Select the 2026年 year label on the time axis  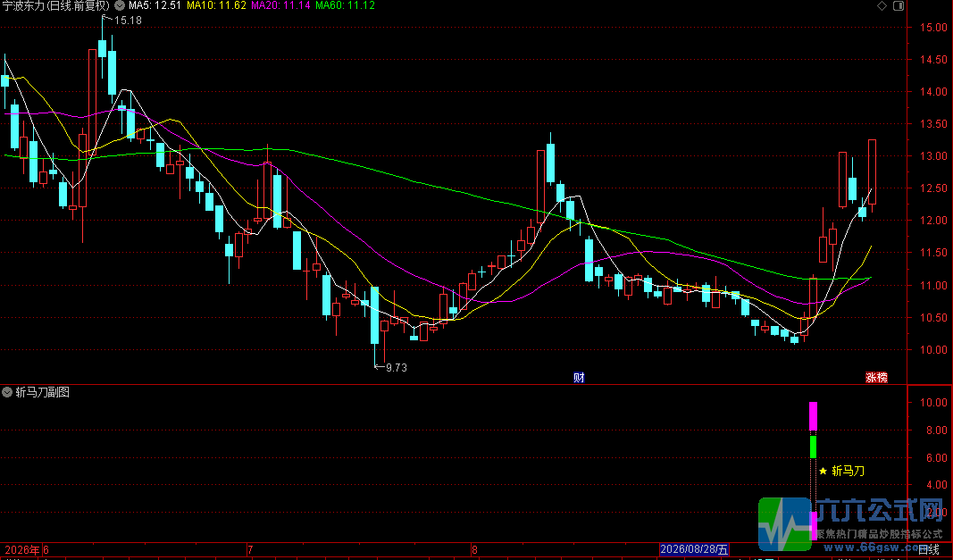click(x=21, y=550)
